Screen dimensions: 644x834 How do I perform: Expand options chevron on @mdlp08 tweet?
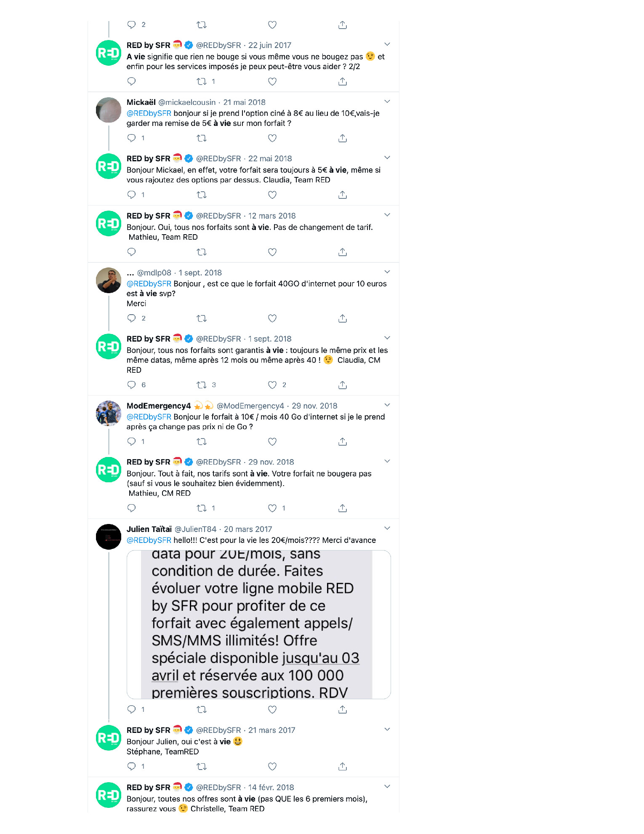tap(387, 272)
